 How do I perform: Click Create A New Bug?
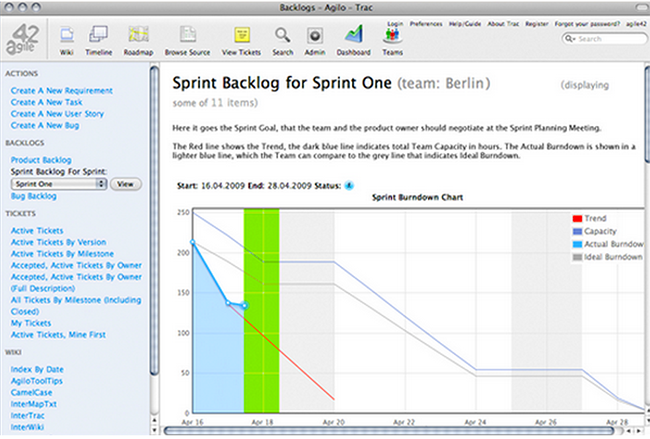[45, 125]
